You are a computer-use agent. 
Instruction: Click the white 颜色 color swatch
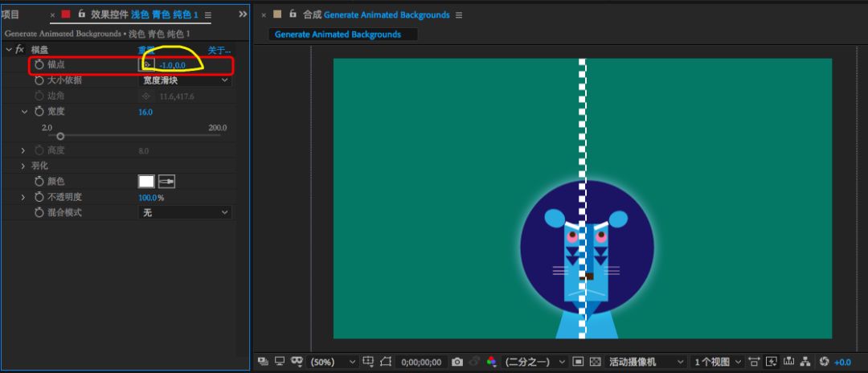[x=146, y=182]
